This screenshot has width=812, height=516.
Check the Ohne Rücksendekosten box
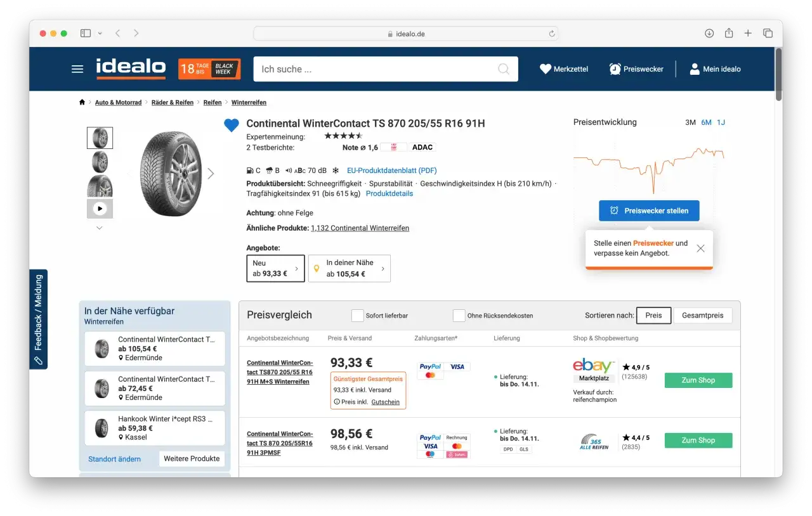click(x=459, y=315)
